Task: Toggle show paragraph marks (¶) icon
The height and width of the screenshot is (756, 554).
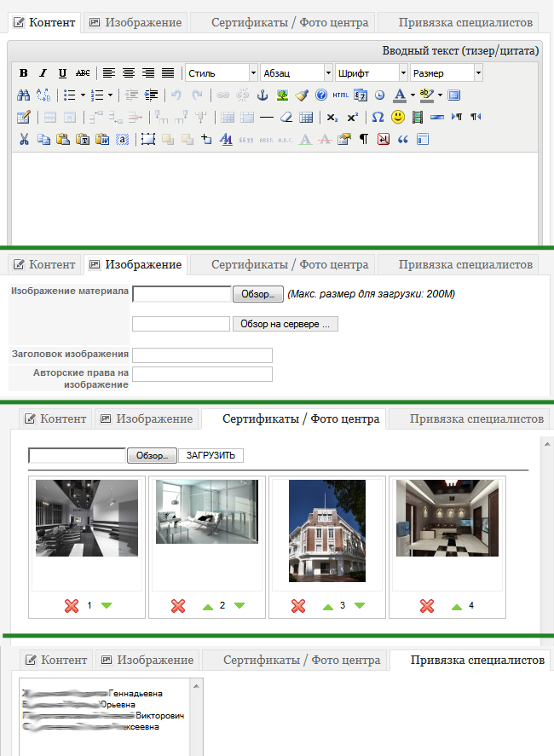Action: coord(364,139)
